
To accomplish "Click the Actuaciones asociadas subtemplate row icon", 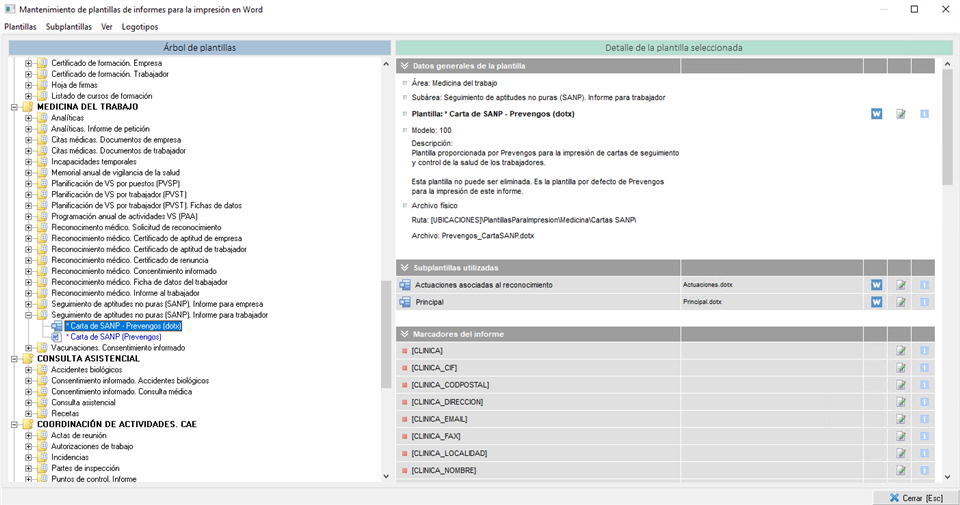I will pyautogui.click(x=405, y=285).
